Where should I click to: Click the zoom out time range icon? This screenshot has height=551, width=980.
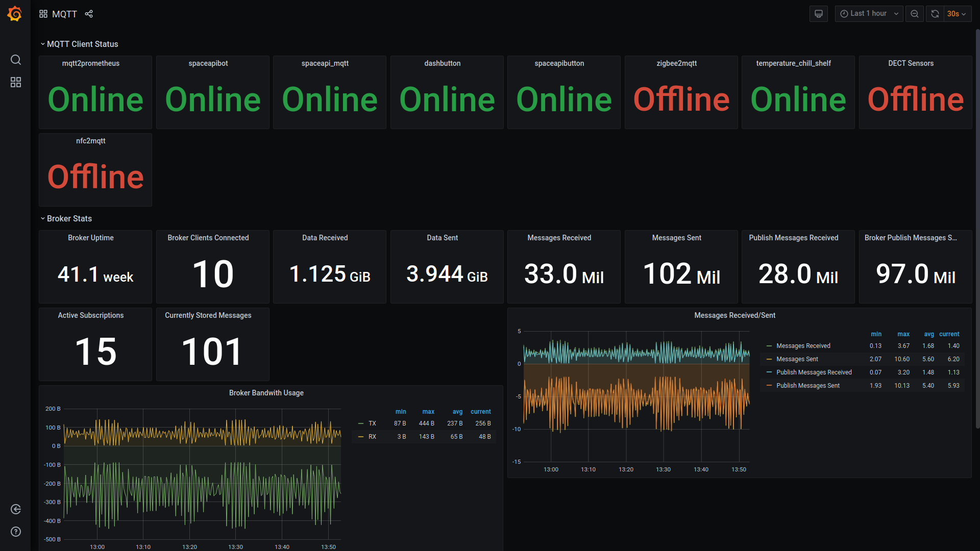tap(914, 14)
